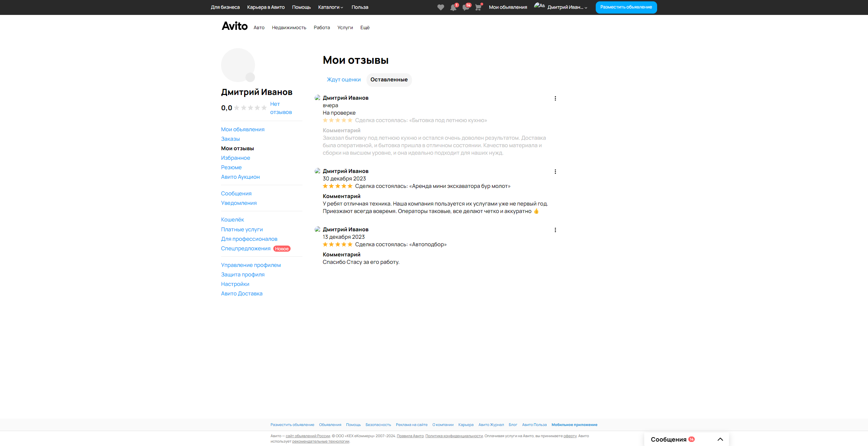Select the Оставленные tab

tap(389, 80)
